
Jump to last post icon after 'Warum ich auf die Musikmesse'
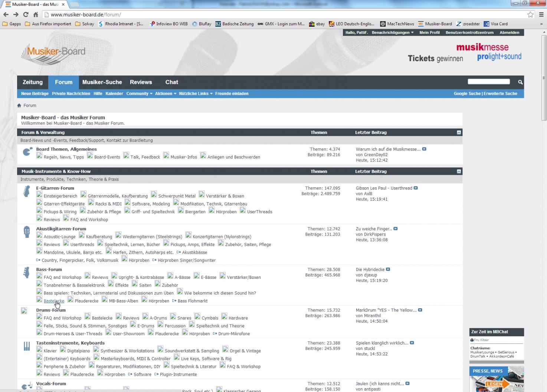(424, 149)
